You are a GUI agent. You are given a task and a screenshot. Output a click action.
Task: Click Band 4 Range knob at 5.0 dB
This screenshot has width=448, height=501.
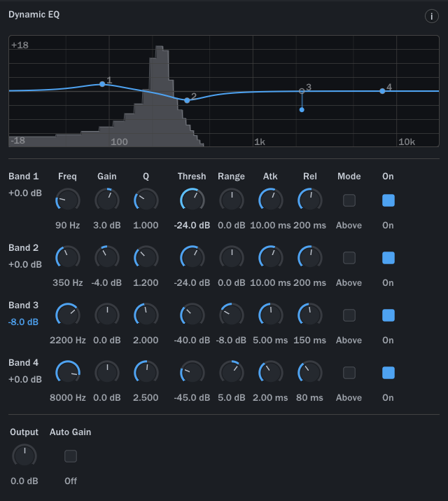(231, 373)
